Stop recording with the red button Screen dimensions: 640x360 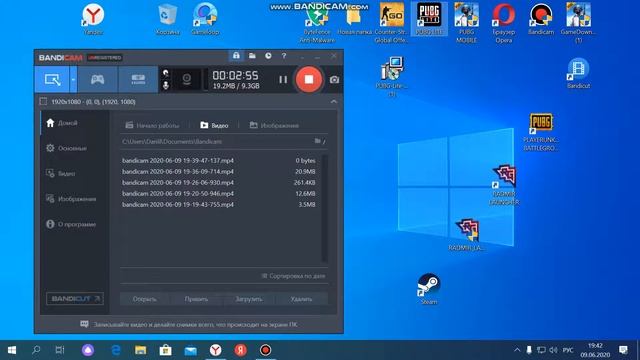309,79
